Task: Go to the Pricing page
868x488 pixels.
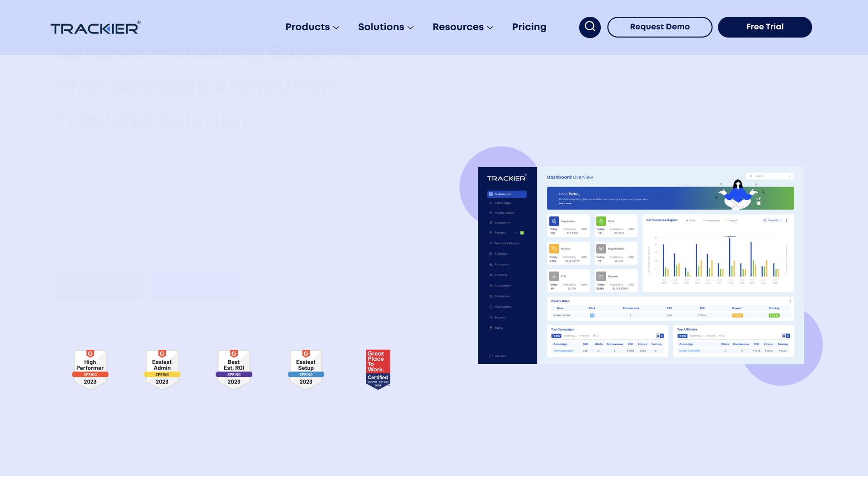Action: (x=529, y=27)
